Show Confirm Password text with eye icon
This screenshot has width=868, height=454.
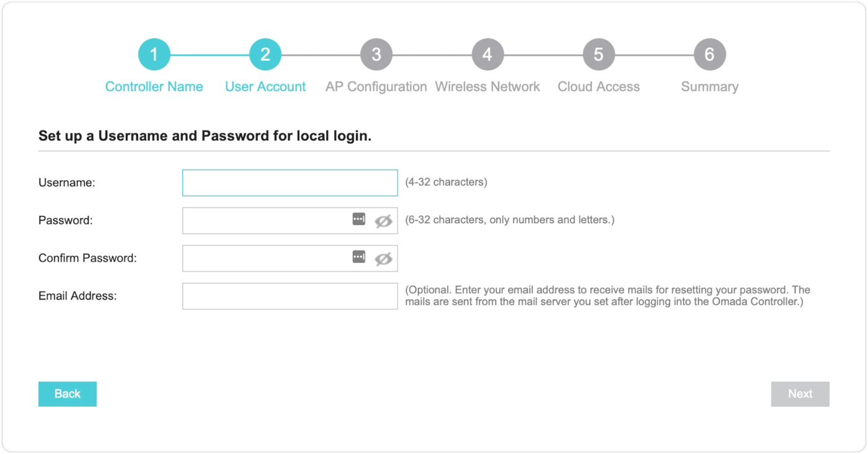click(x=383, y=259)
